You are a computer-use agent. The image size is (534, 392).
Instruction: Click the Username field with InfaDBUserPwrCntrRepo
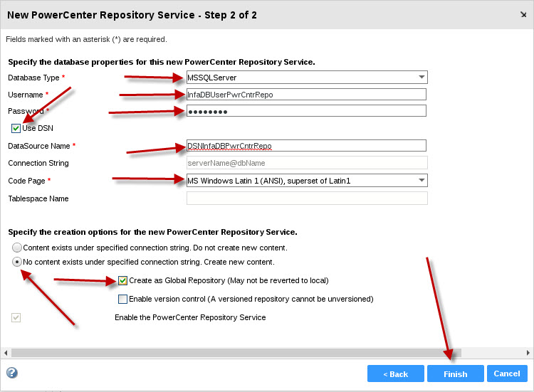(x=306, y=94)
